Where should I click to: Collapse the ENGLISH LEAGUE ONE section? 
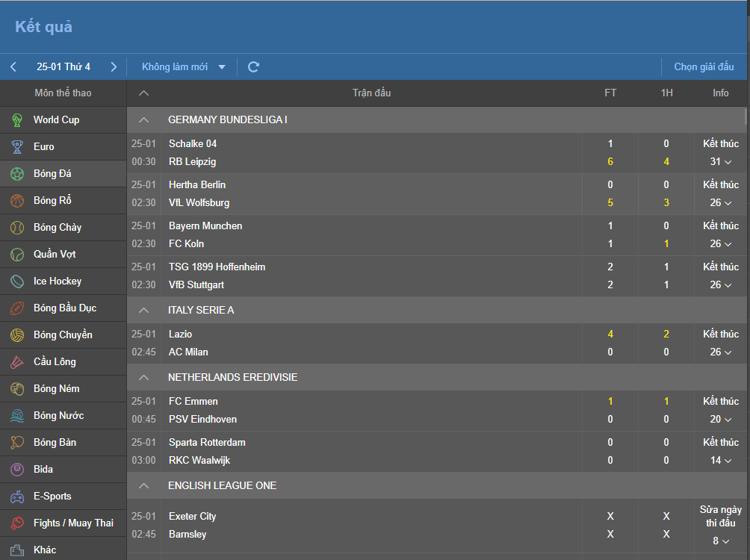[143, 486]
